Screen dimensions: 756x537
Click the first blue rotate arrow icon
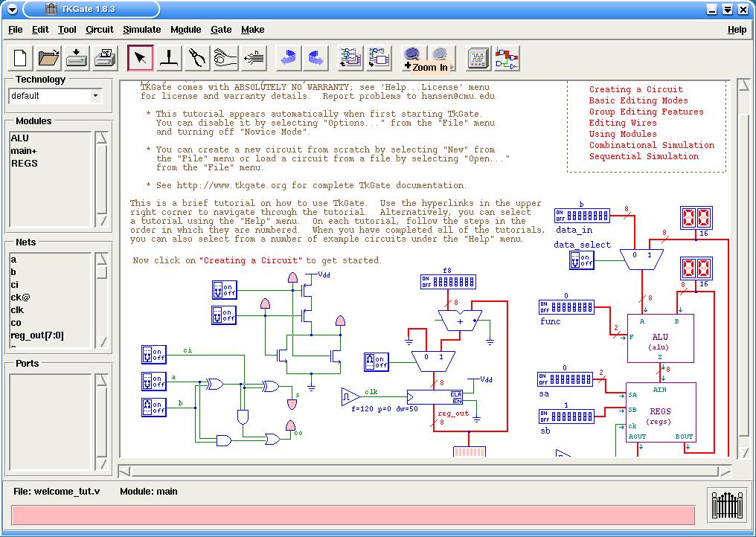[x=289, y=58]
